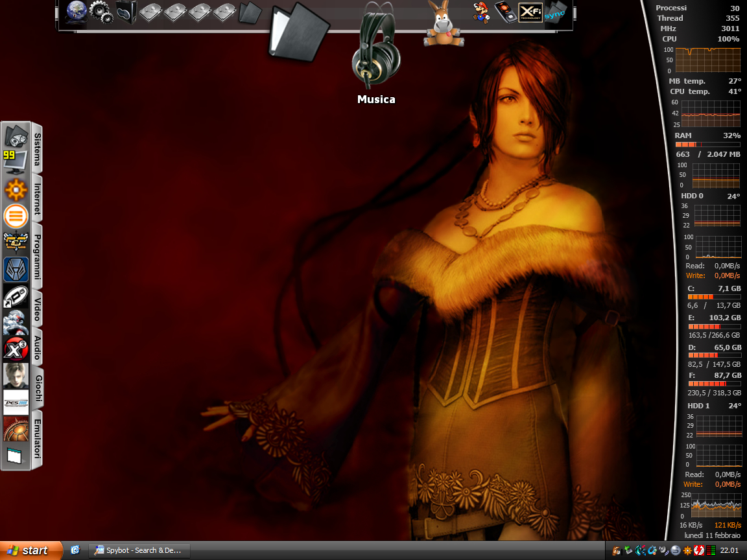The image size is (747, 560).
Task: Switch to the Internet tab
Action: click(x=38, y=200)
